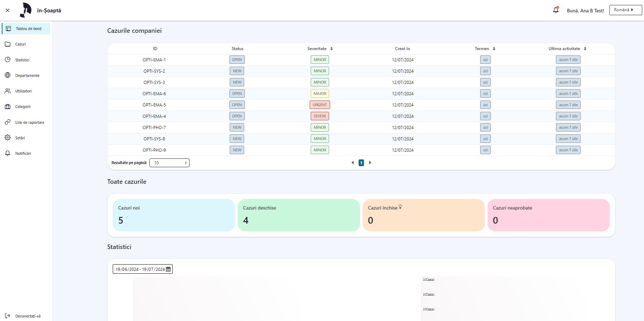Open Categorii from the sidebar icon

tap(8, 107)
